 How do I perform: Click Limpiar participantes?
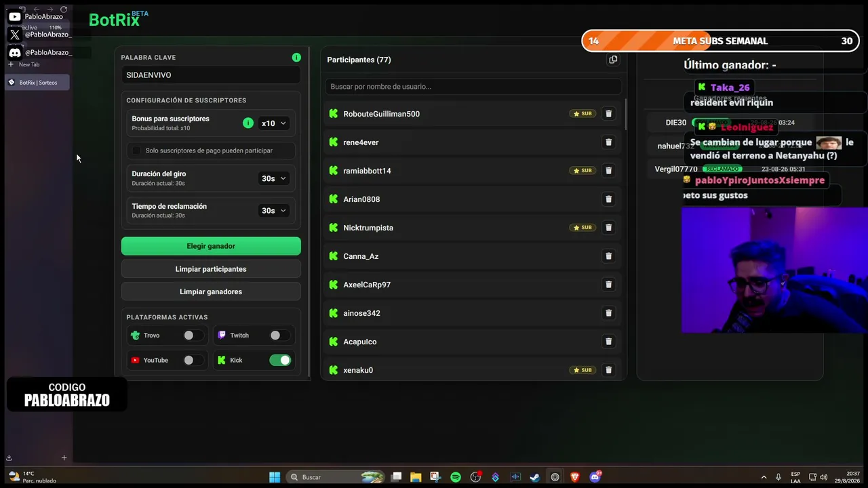[211, 269]
